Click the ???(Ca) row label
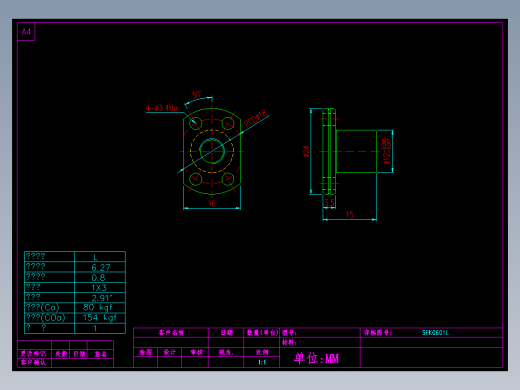520x390 pixels. click(x=42, y=307)
